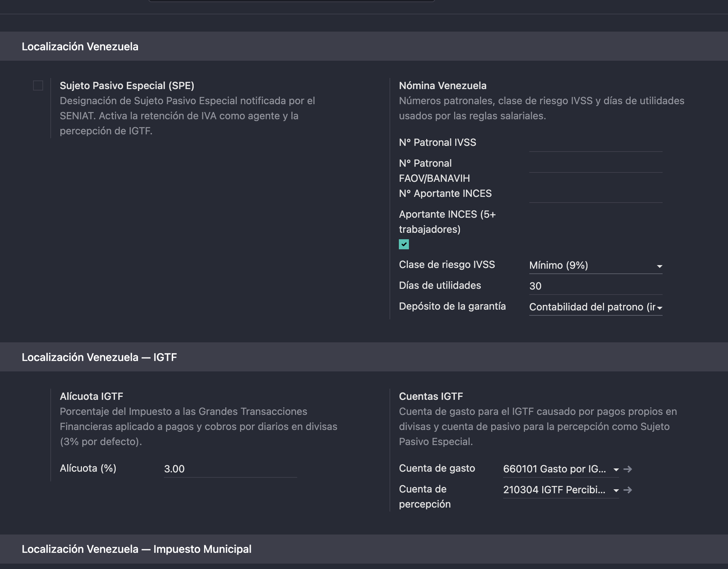This screenshot has width=728, height=569.
Task: Click the Depósito de la garantía label
Action: coord(452,306)
